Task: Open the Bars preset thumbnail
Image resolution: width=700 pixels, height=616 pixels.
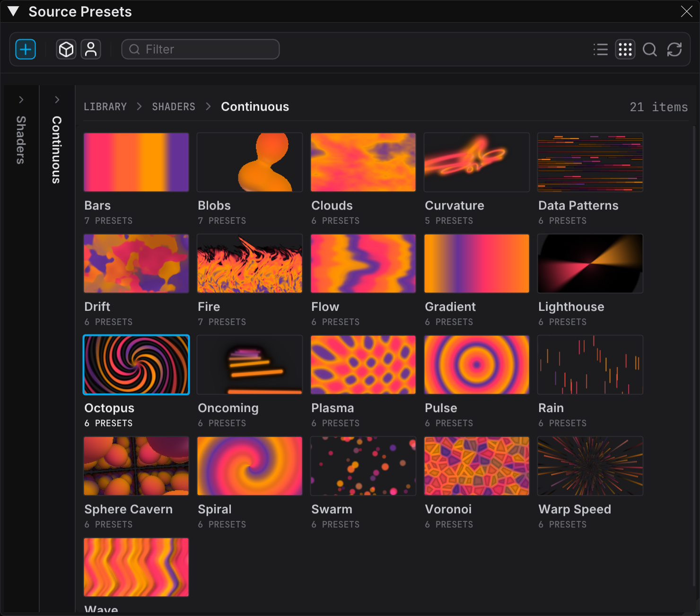Action: click(x=136, y=162)
